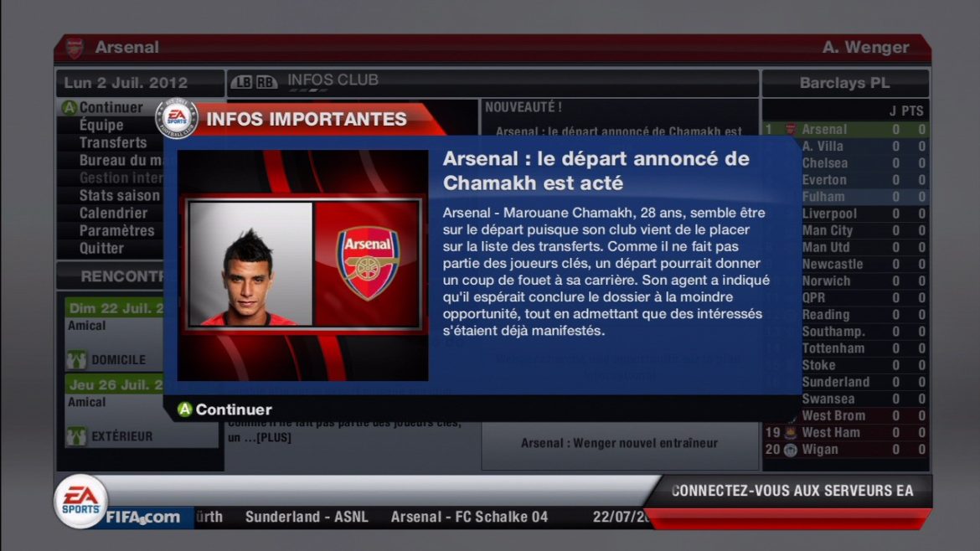Click the DOMICILE home match icon
Screen dimensions: 980x551
click(x=77, y=360)
